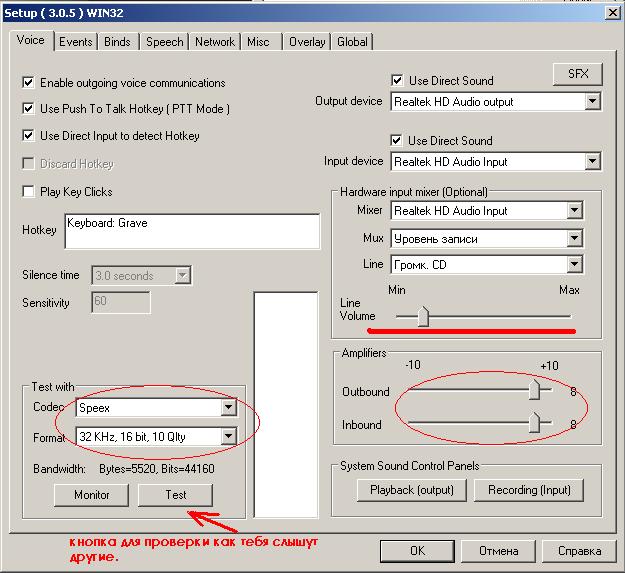Expand the Output device dropdown
Viewport: 625px width, 573px height.
(592, 102)
